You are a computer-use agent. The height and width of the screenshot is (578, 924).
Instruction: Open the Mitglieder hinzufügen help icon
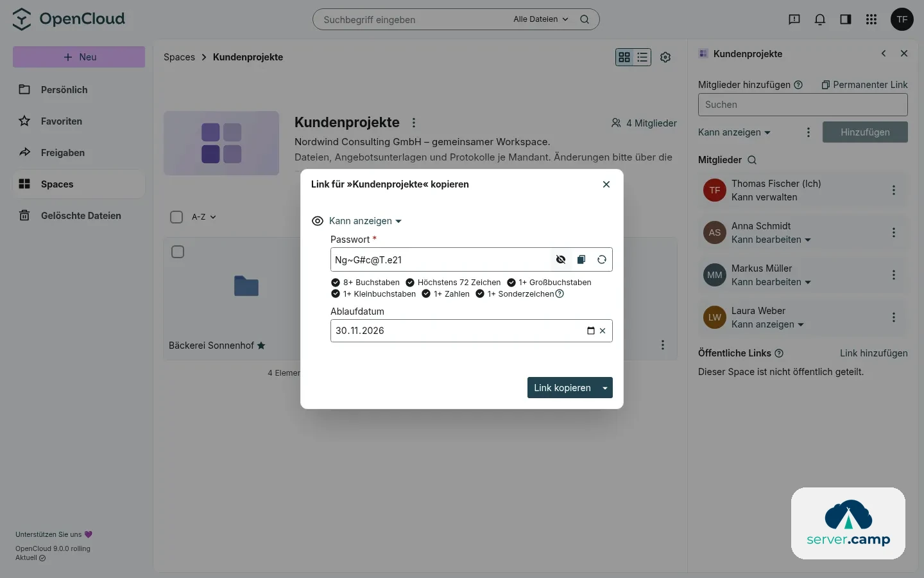pyautogui.click(x=798, y=85)
